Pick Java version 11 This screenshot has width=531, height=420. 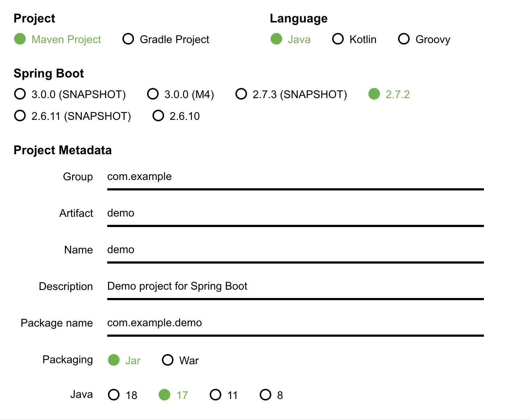pos(216,395)
